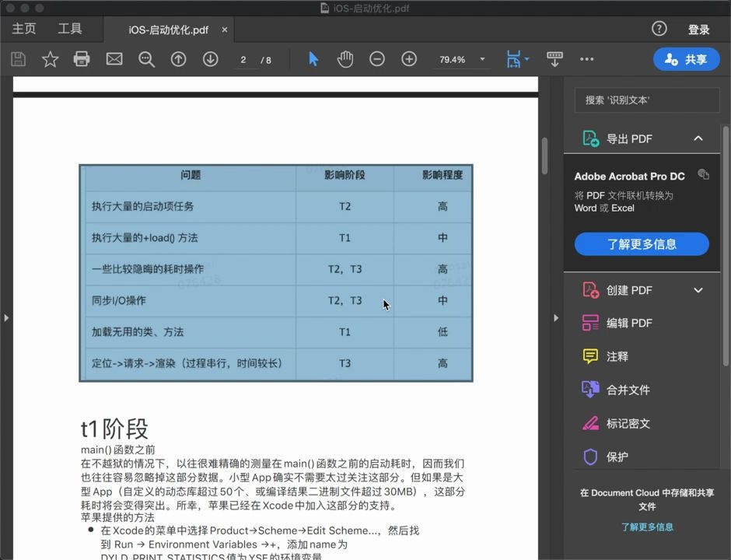
Task: Click the 登录 sign-in link
Action: pos(699,29)
